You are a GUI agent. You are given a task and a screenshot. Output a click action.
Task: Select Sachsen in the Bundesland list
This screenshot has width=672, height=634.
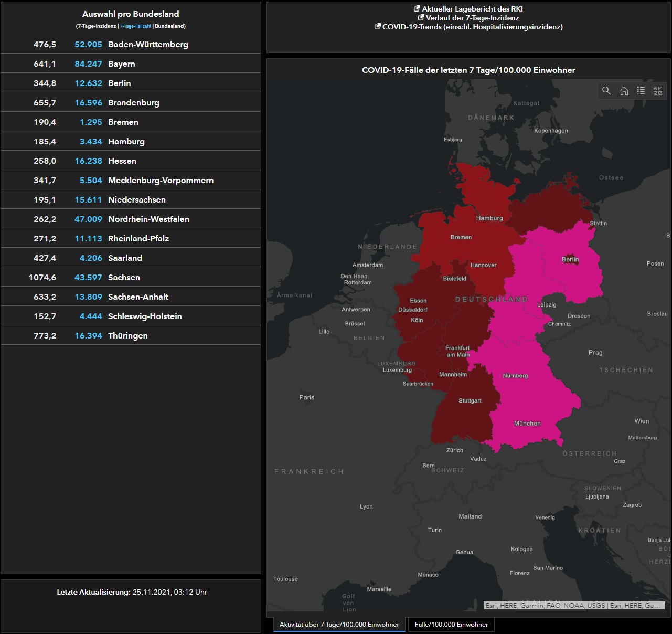tap(131, 277)
